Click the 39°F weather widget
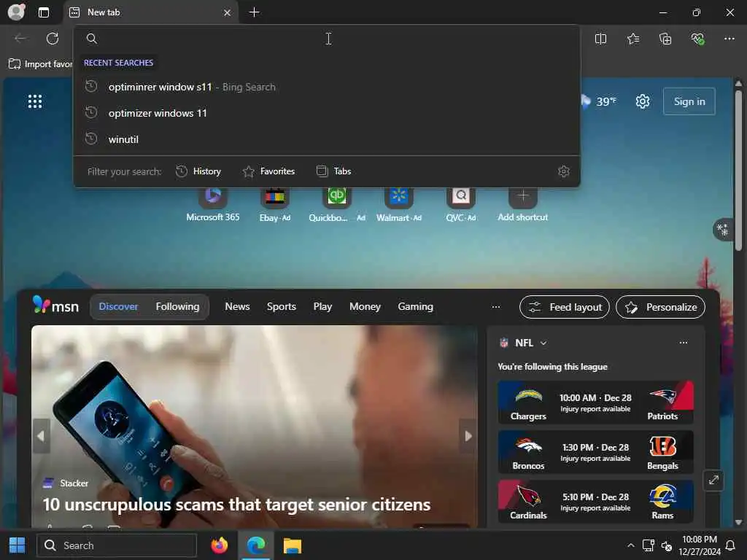This screenshot has width=747, height=560. (599, 101)
